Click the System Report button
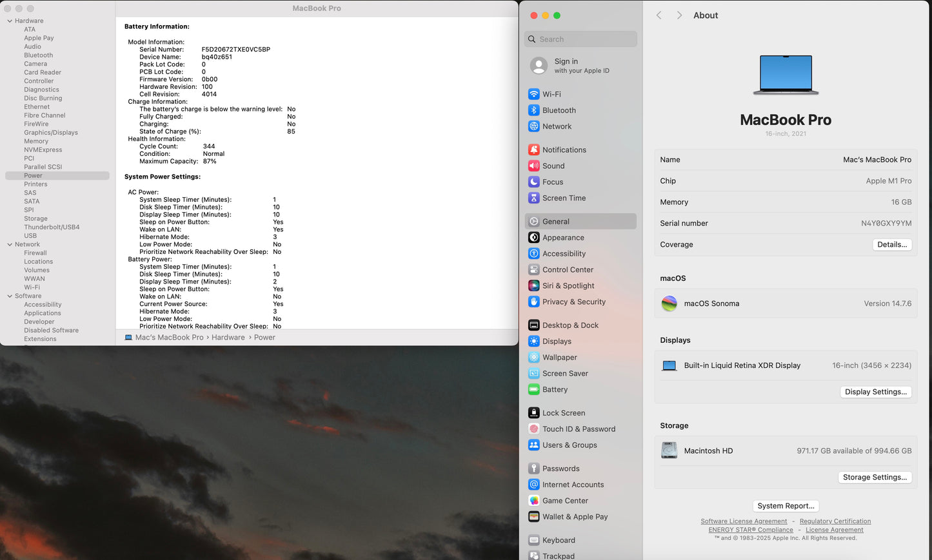932x560 pixels. (x=786, y=506)
